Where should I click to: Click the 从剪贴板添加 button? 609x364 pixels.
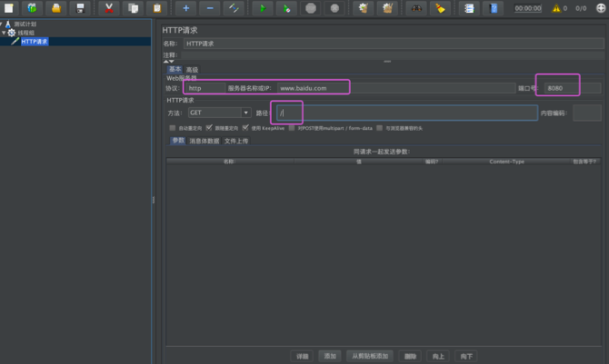(370, 356)
